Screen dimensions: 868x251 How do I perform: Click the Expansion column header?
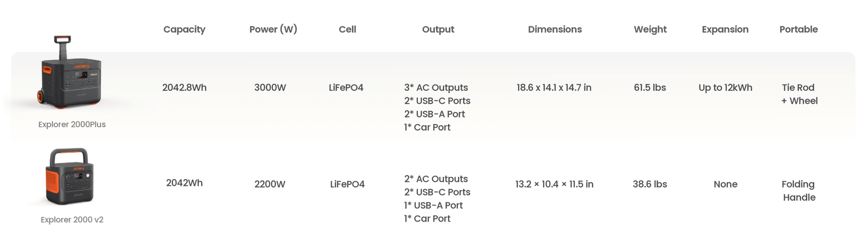(x=725, y=29)
